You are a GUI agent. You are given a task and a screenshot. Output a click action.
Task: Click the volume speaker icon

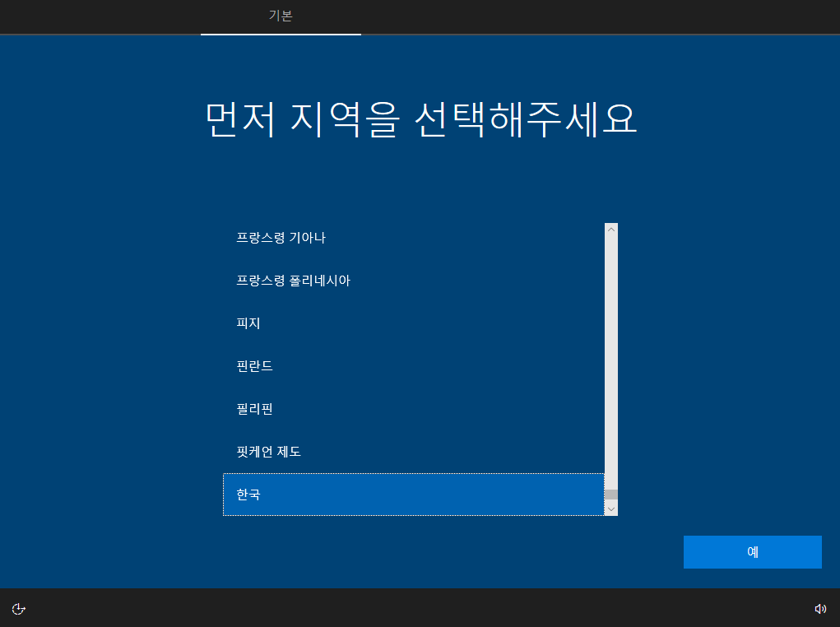pyautogui.click(x=820, y=609)
